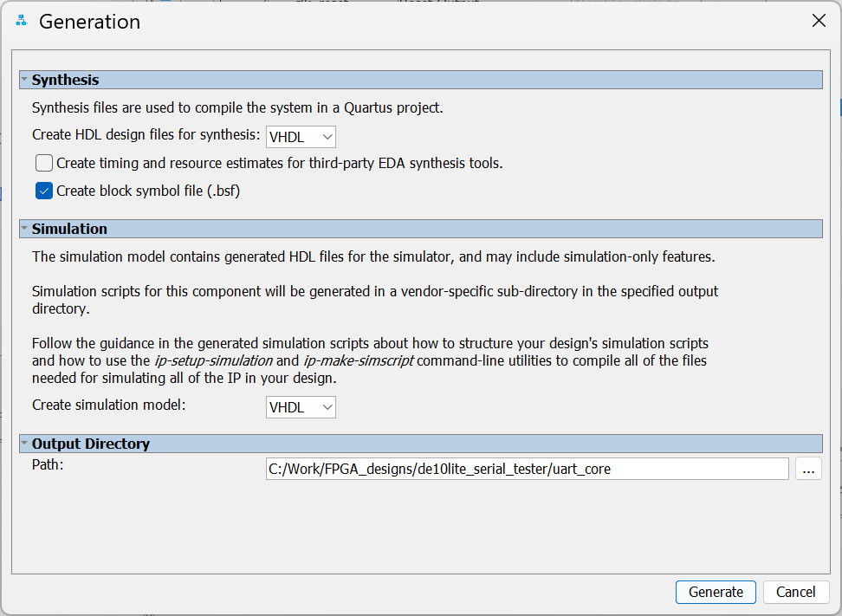Enable timing and resource estimates checkbox

click(x=44, y=163)
